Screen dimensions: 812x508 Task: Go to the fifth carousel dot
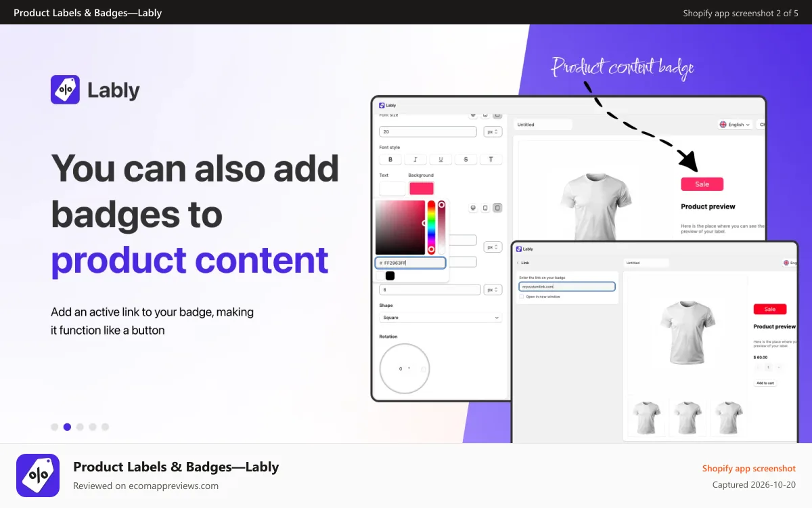coord(105,427)
